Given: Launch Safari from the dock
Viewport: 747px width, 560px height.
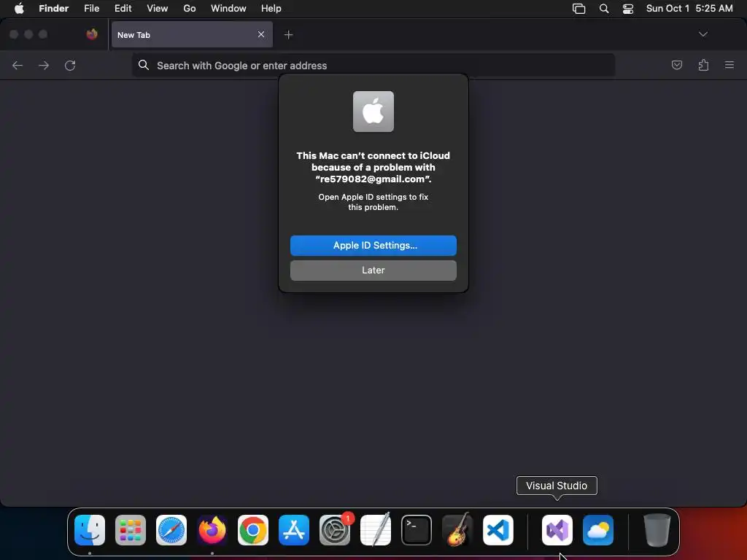Looking at the screenshot, I should pos(171,530).
